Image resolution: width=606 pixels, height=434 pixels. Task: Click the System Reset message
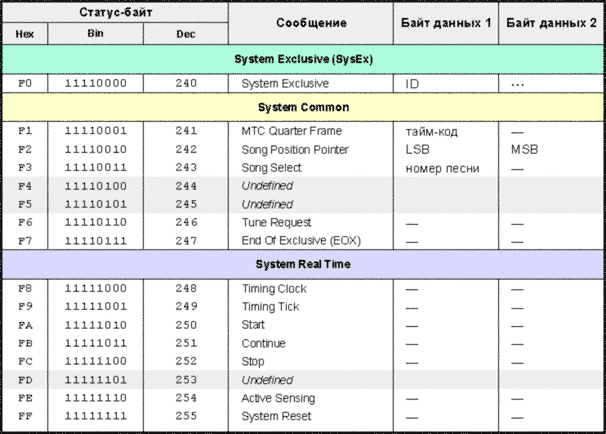tap(276, 417)
